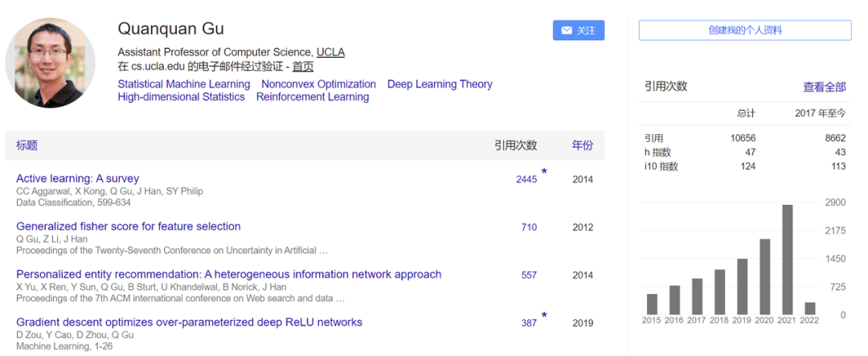Select Statistical Machine Learning interest tag
The width and height of the screenshot is (868, 356).
point(184,84)
